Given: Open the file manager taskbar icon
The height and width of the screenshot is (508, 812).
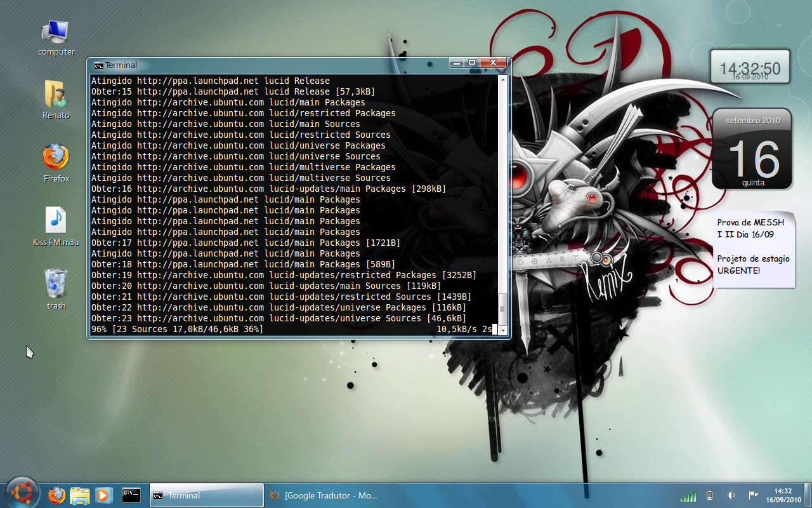Looking at the screenshot, I should 80,495.
